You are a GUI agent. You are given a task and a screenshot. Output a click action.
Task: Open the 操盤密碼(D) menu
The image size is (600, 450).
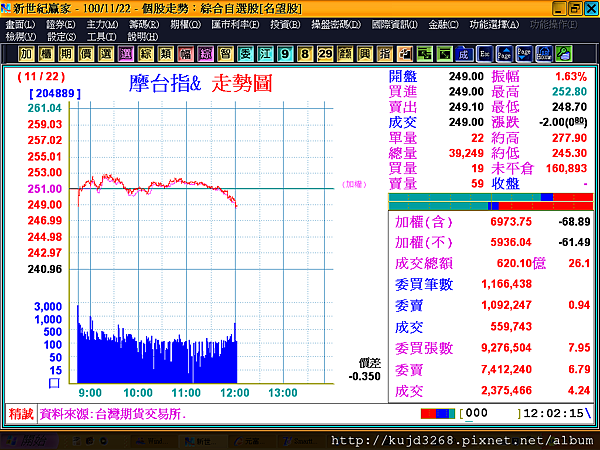point(336,25)
